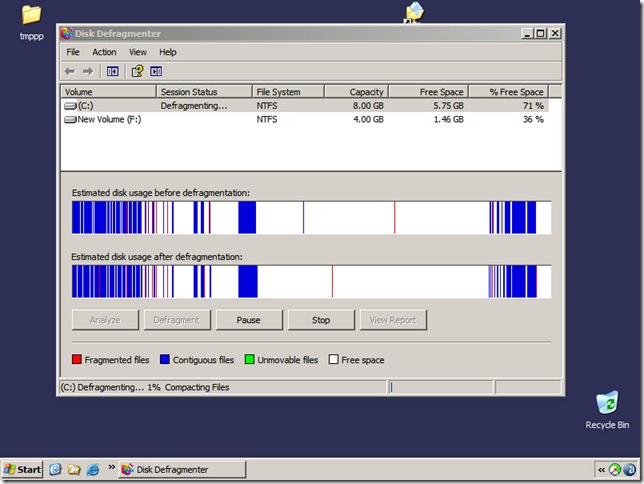Click the 'Compacting Files' status bar text
The width and height of the screenshot is (644, 484).
[197, 387]
